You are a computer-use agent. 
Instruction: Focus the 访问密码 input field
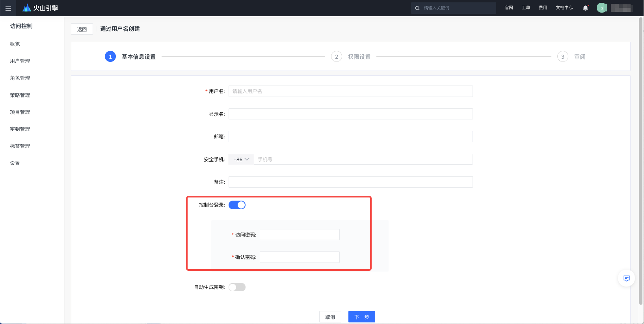(x=300, y=235)
